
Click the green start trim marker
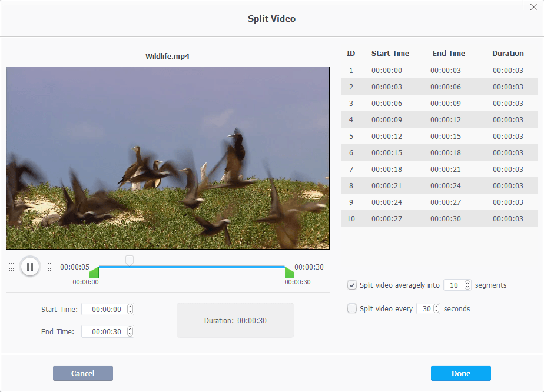94,273
